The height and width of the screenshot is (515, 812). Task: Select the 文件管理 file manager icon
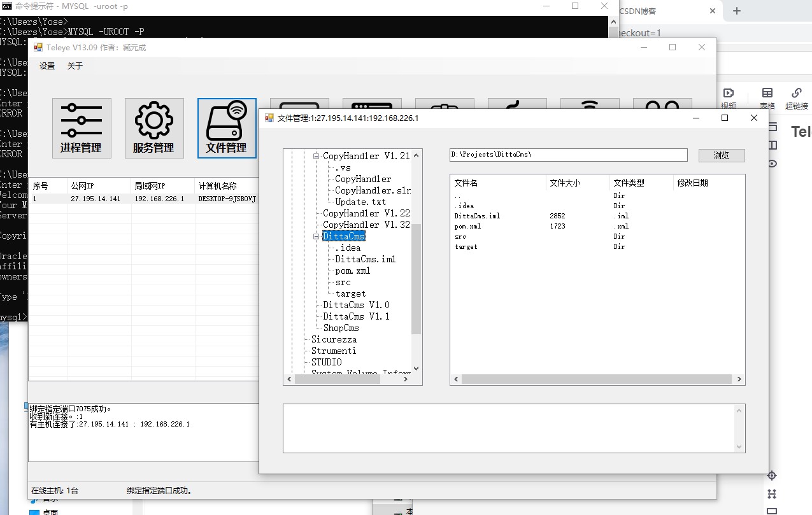click(227, 128)
